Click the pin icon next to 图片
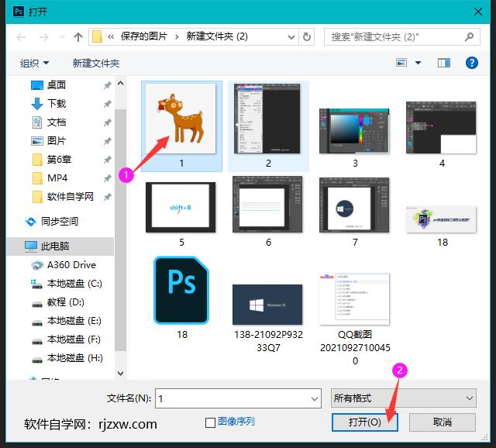Image resolution: width=496 pixels, height=448 pixels. (x=108, y=141)
